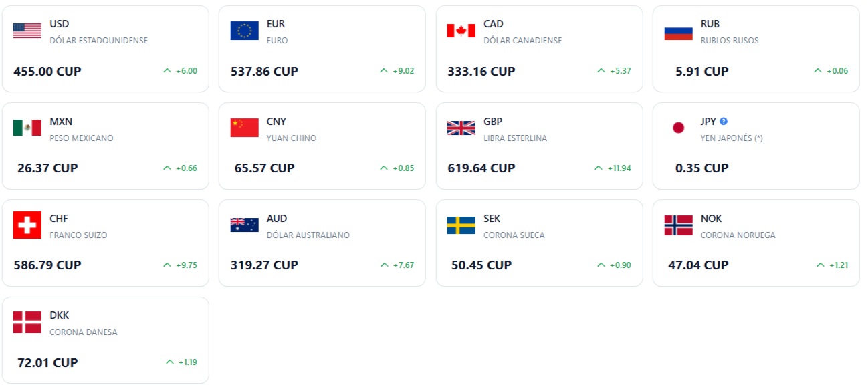Click the 455.00 CUP rate value
Image resolution: width=868 pixels, height=389 pixels.
(46, 71)
